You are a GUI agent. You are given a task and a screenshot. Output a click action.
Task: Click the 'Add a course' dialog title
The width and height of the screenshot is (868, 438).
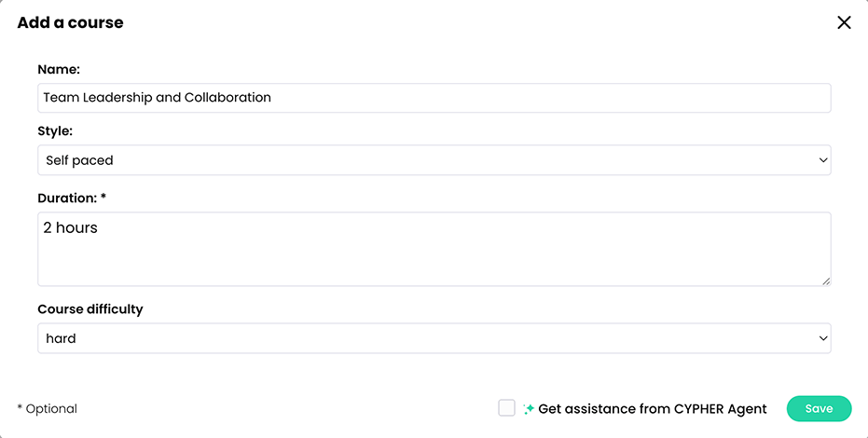coord(70,22)
